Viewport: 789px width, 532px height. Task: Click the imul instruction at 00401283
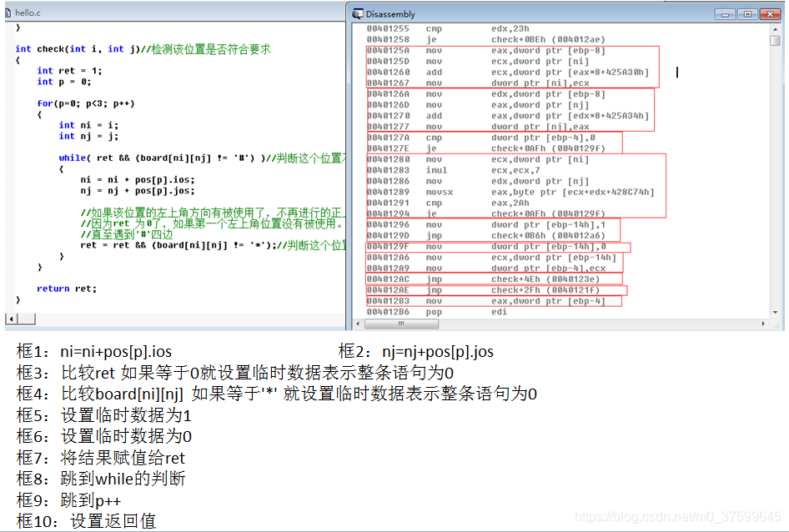click(x=454, y=170)
